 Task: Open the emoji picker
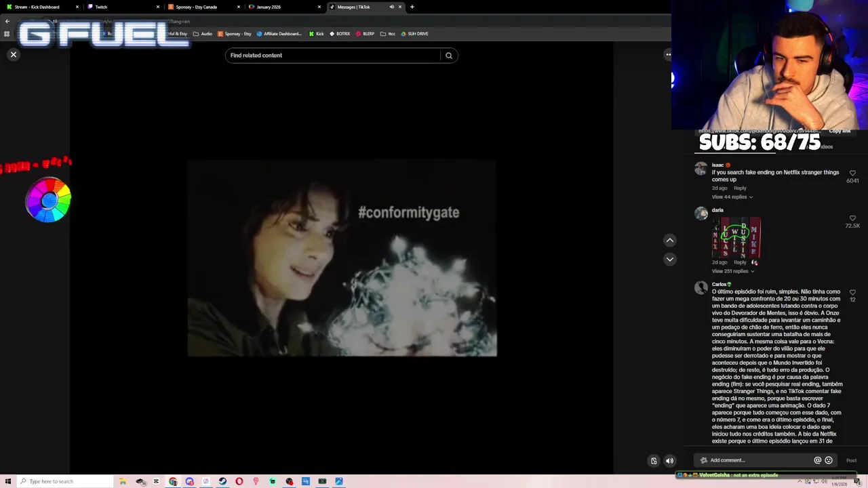(x=829, y=460)
